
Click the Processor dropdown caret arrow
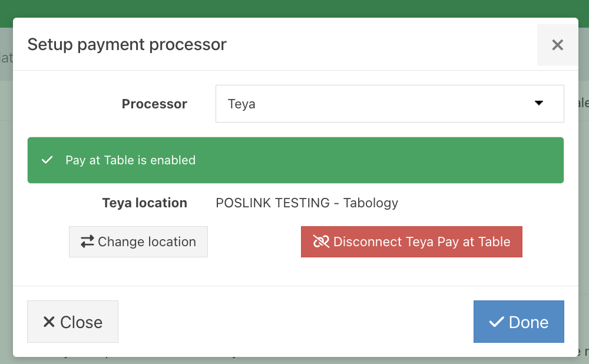(539, 103)
